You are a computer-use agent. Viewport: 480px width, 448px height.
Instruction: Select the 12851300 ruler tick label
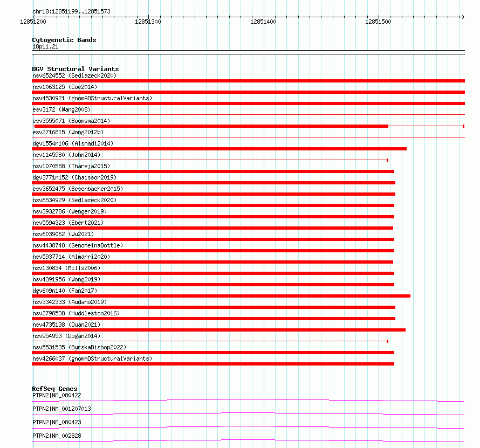(x=148, y=22)
